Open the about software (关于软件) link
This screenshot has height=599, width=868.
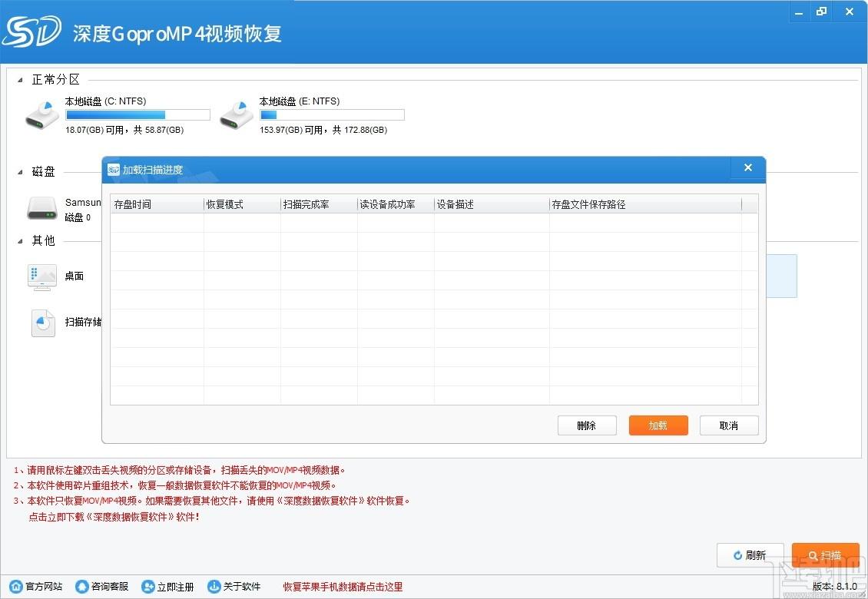coord(234,586)
